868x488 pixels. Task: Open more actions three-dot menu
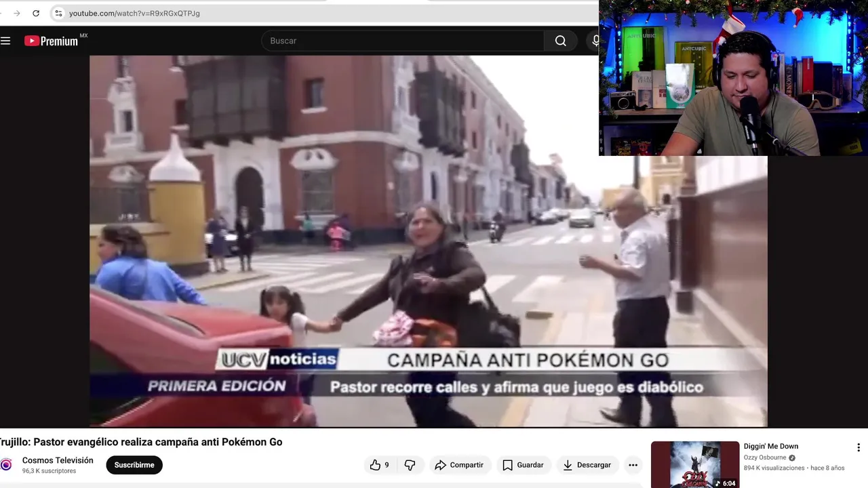633,465
